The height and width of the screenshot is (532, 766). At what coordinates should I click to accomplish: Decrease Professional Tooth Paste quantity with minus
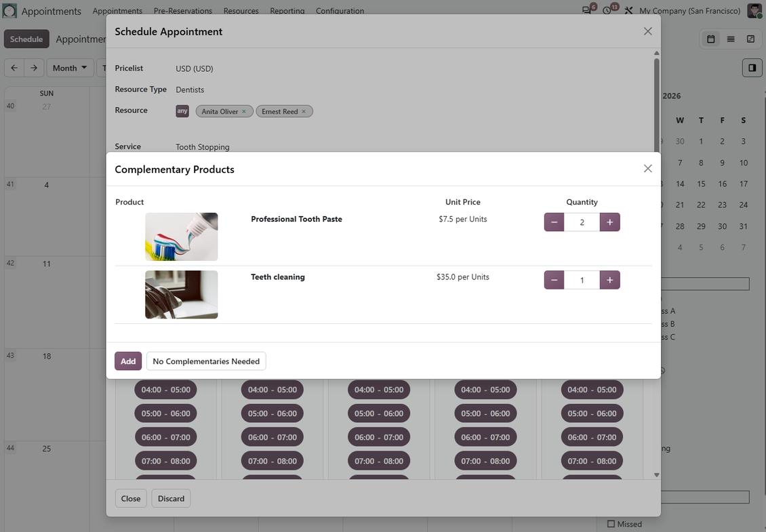554,222
